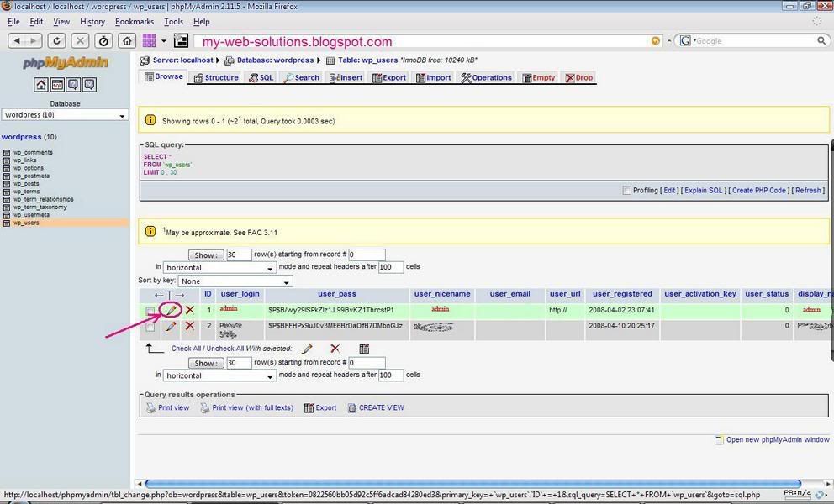
Task: Click the Refresh link in the SQL query box
Action: pyautogui.click(x=808, y=191)
